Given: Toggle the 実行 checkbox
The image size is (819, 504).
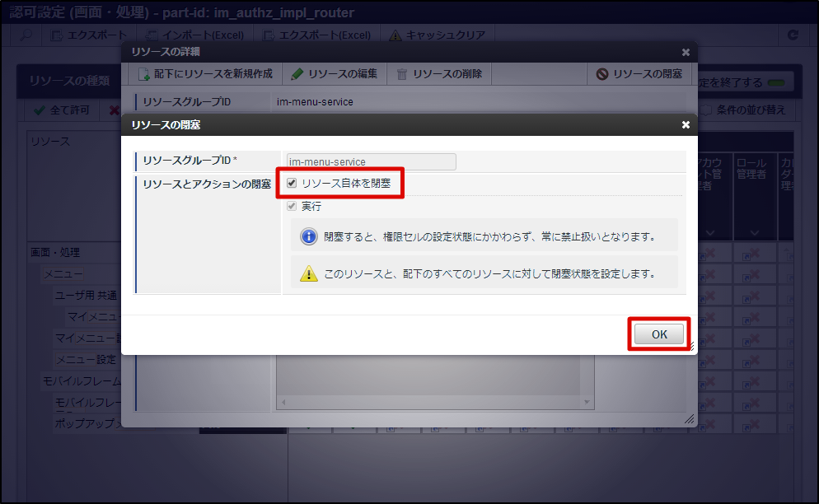Looking at the screenshot, I should click(292, 208).
